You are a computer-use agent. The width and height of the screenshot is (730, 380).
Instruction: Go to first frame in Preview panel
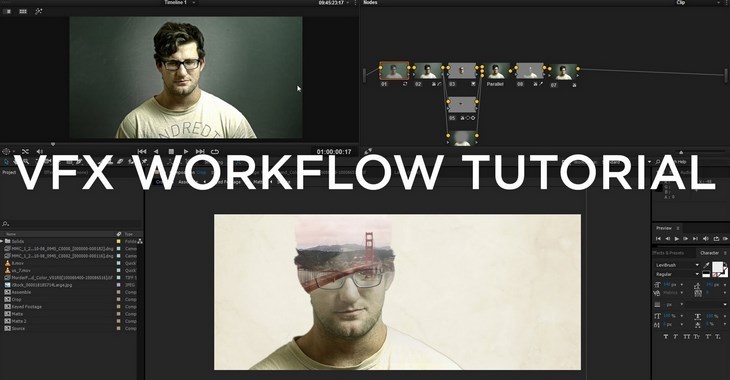tap(658, 239)
